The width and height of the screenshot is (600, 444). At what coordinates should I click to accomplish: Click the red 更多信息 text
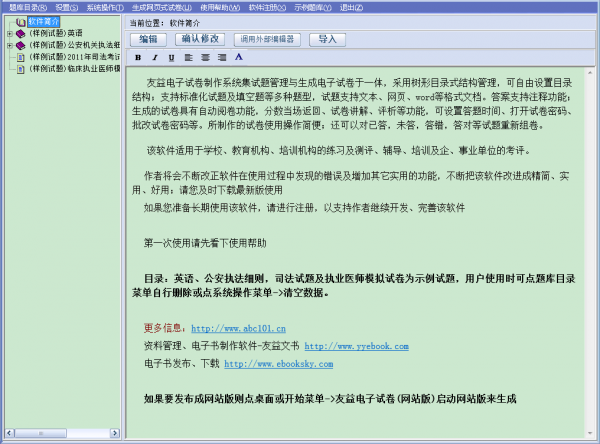pos(165,328)
